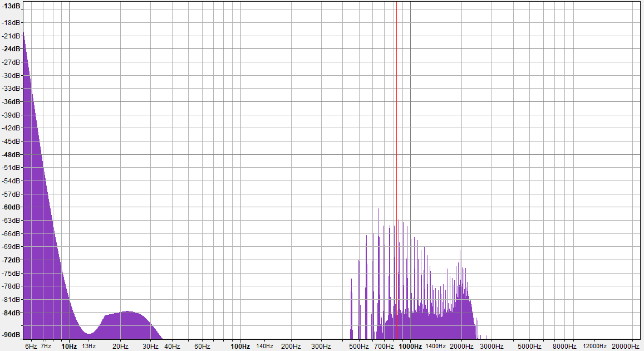Click the bold 1000Hz frequency label
Image resolution: width=644 pixels, height=351 pixels.
click(x=410, y=347)
